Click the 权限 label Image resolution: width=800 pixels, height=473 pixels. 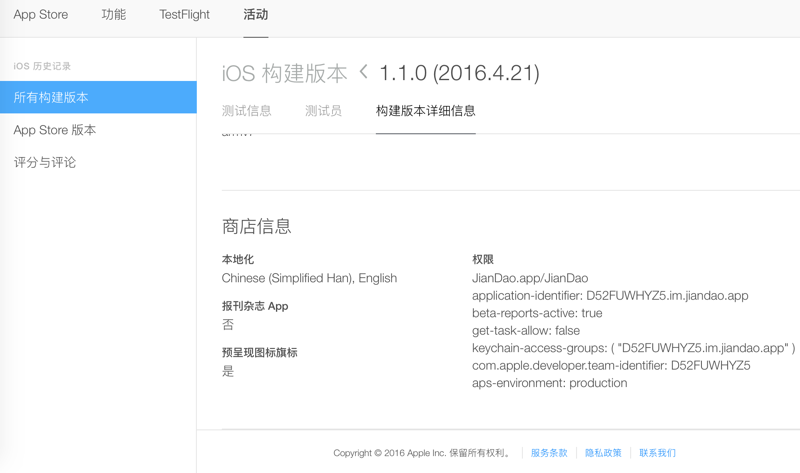point(483,259)
